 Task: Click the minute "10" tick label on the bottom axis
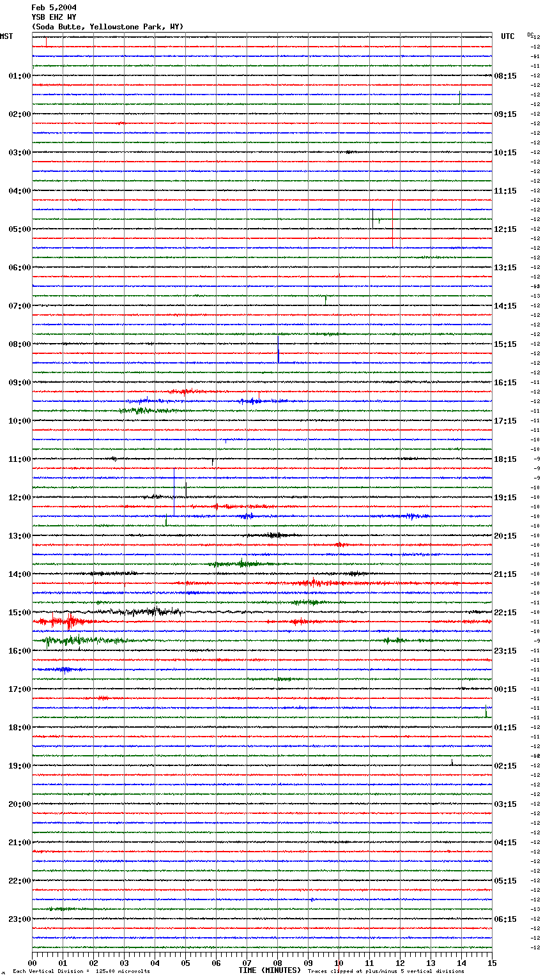point(339,963)
